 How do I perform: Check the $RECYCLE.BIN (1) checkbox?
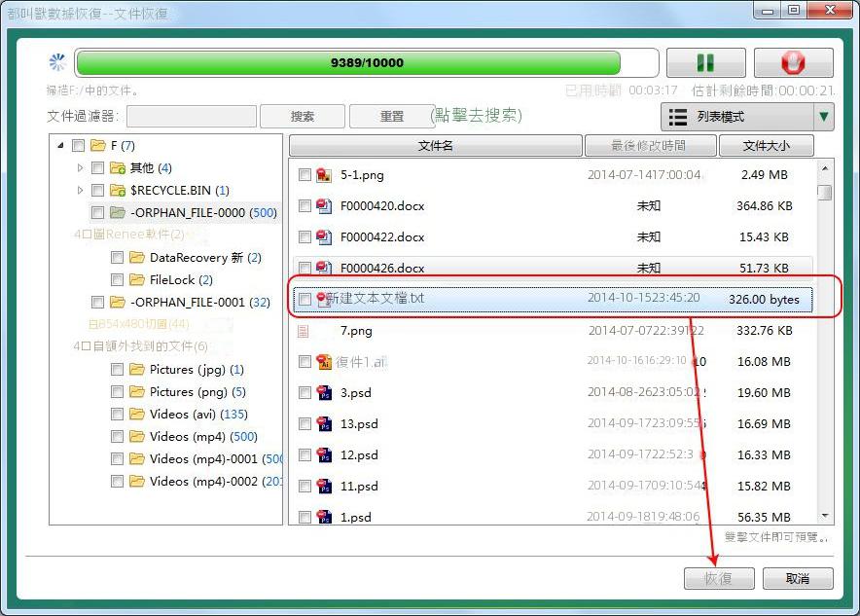point(97,191)
